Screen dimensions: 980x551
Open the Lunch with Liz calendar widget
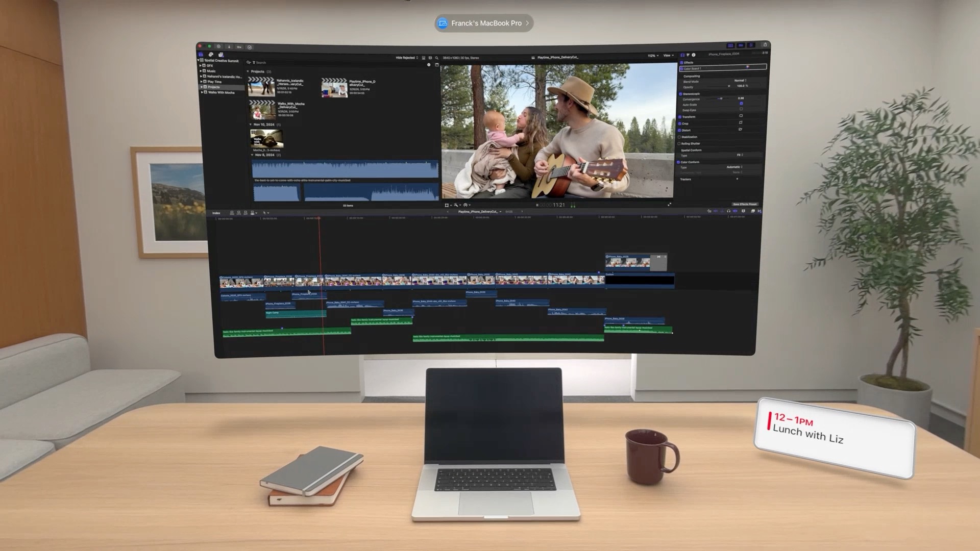coord(834,438)
